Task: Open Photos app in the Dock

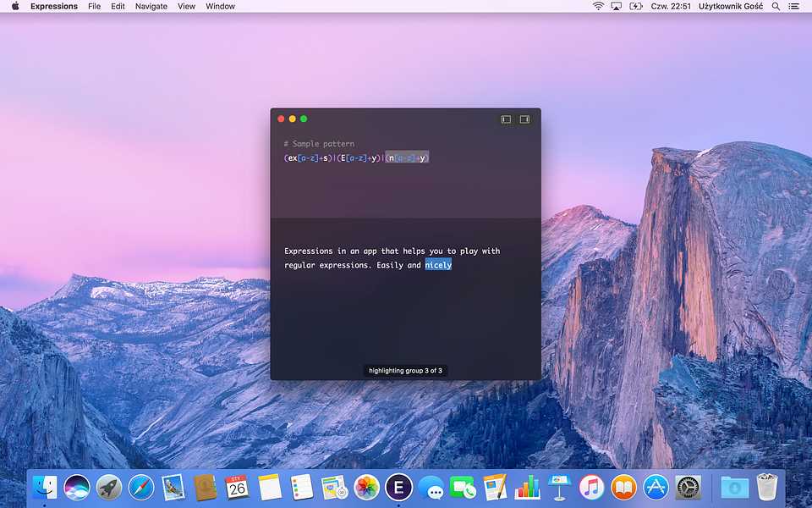Action: (366, 488)
